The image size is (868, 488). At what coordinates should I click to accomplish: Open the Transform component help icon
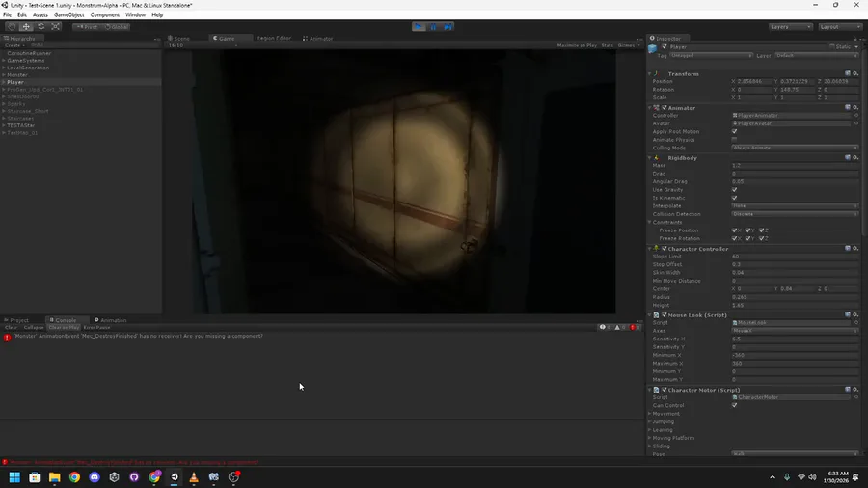(x=848, y=73)
